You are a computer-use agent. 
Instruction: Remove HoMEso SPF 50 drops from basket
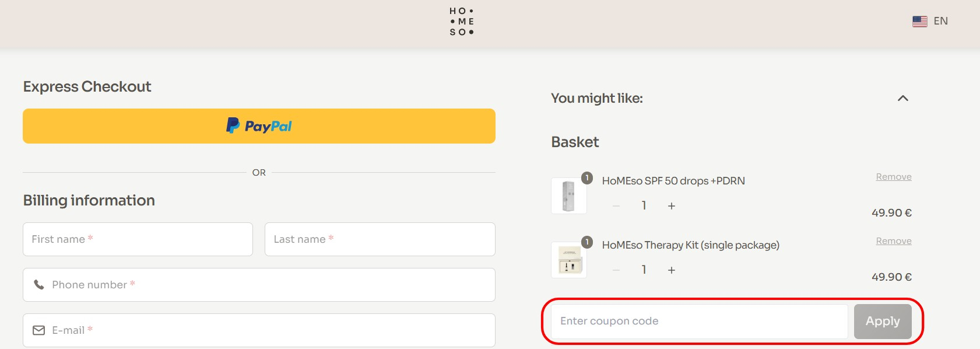893,177
